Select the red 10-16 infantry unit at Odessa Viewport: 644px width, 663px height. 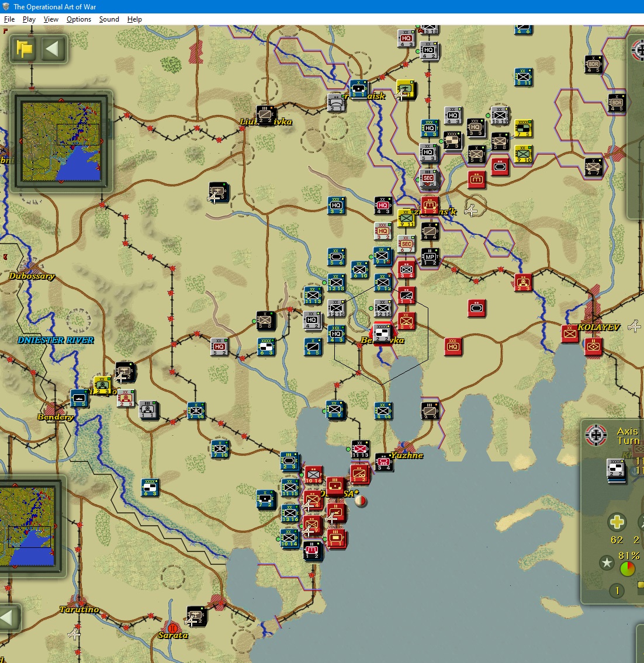pyautogui.click(x=314, y=475)
